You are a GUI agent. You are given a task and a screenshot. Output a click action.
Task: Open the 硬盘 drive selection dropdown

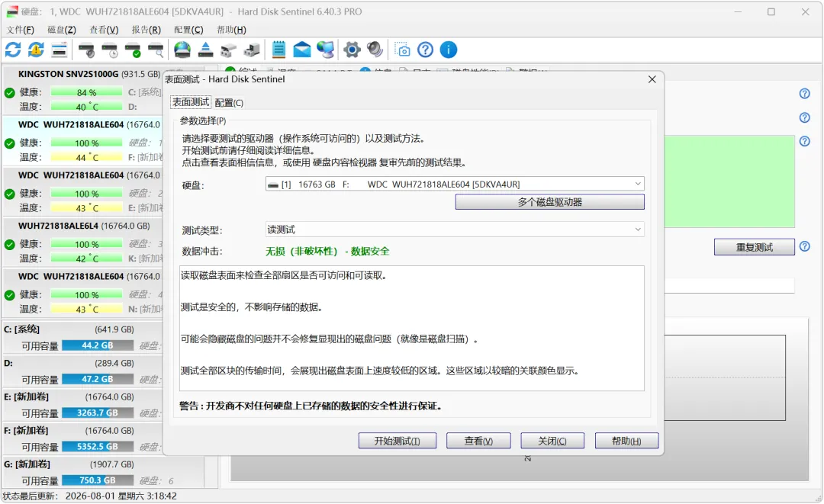click(455, 185)
